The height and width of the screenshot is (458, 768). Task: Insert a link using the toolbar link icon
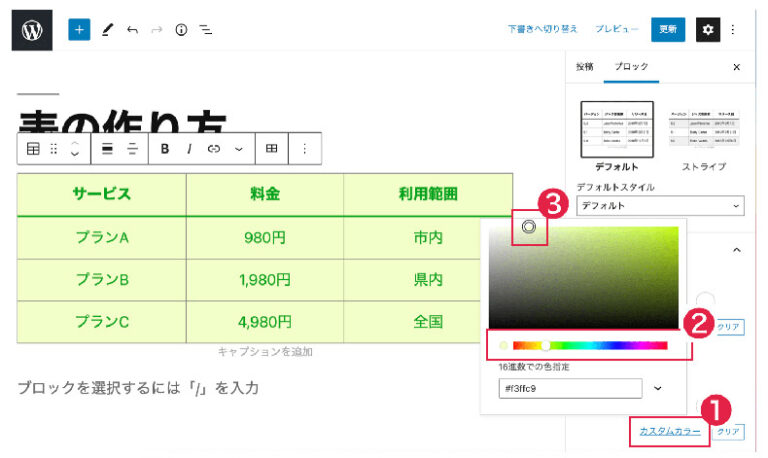[x=213, y=148]
